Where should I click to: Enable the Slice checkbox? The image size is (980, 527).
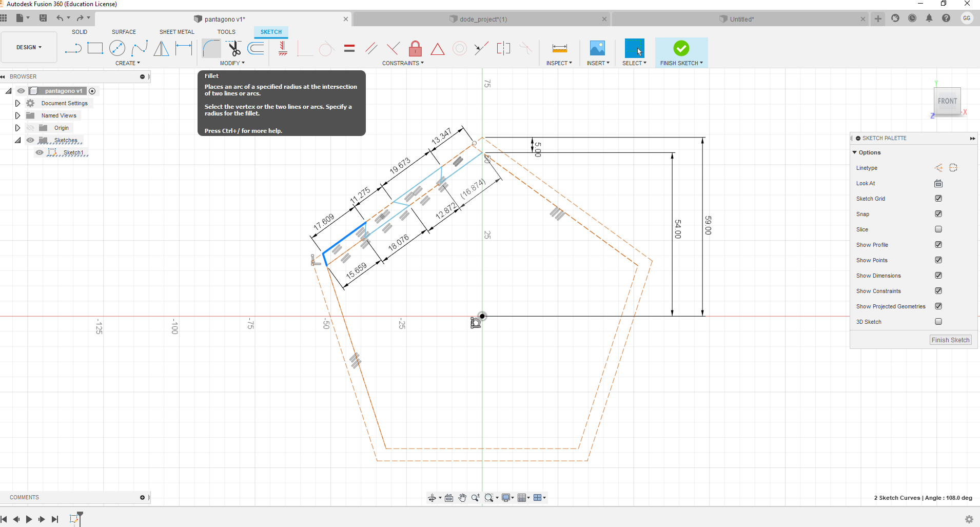point(938,229)
